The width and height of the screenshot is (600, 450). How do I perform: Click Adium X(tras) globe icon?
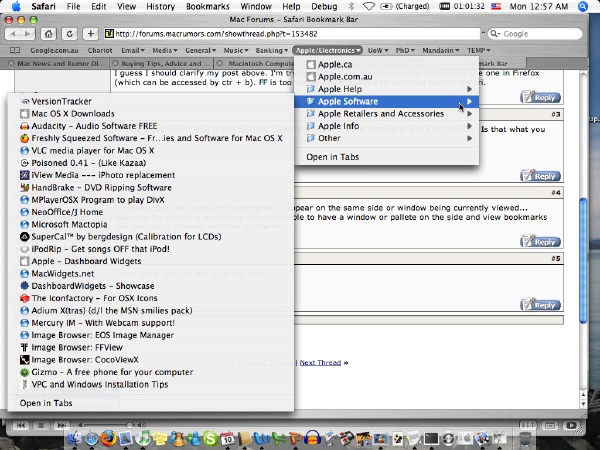[24, 310]
